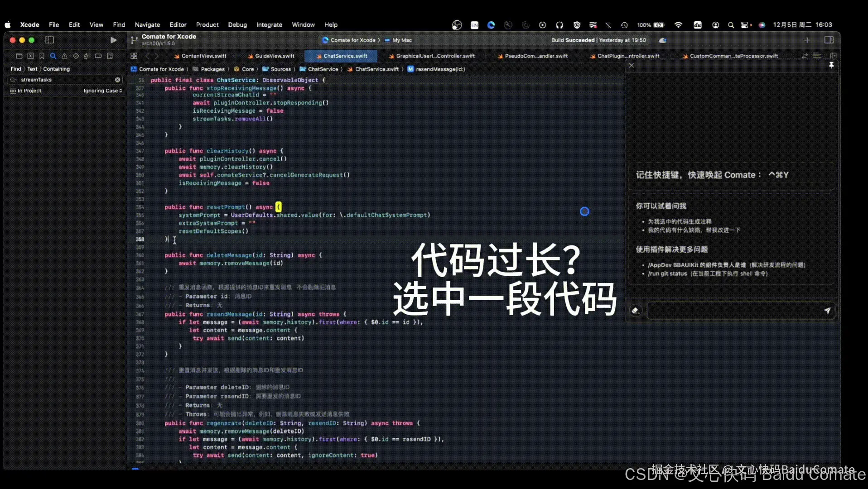Clear the streamTasks search text
Viewport: 868px width, 489px height.
pyautogui.click(x=118, y=80)
